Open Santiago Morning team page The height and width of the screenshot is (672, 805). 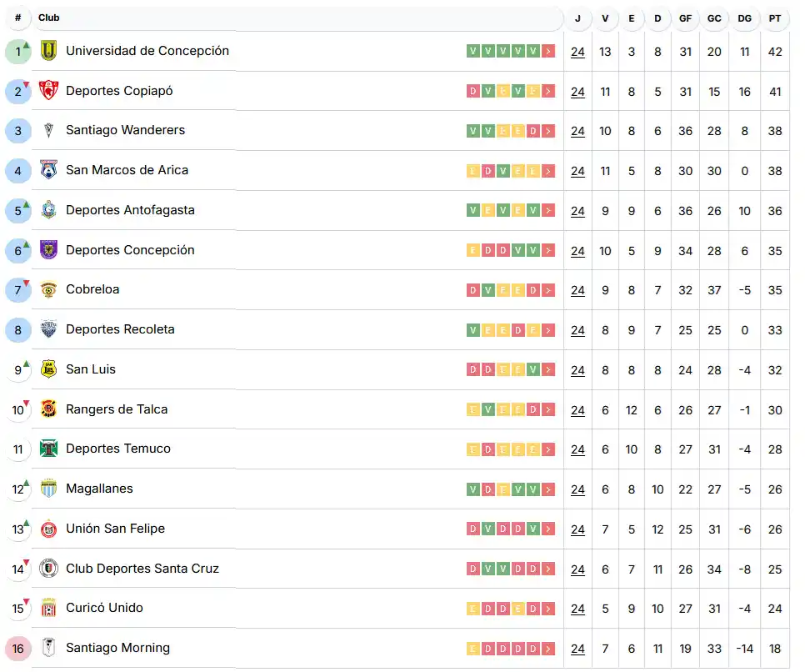coord(117,648)
